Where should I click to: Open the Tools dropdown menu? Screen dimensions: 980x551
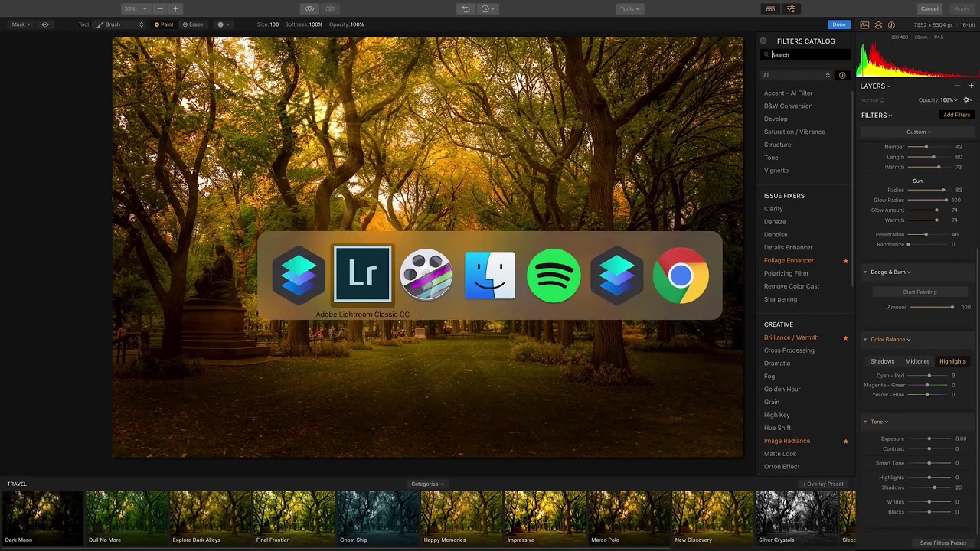pos(629,8)
